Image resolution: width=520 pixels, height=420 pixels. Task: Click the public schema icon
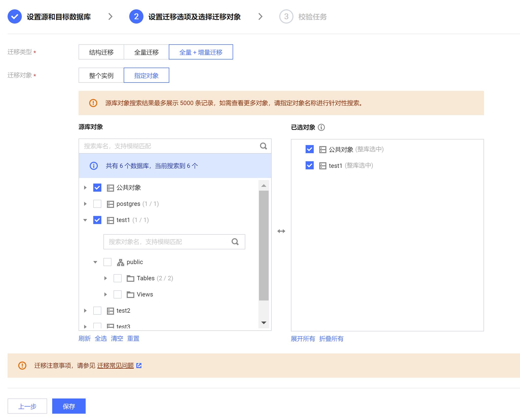[120, 262]
